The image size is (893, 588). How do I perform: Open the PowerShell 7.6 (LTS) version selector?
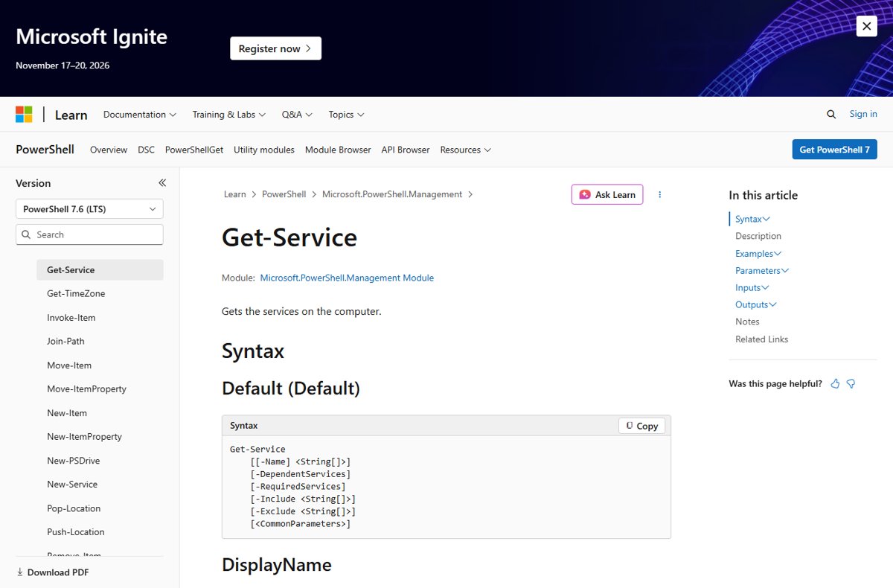tap(89, 209)
